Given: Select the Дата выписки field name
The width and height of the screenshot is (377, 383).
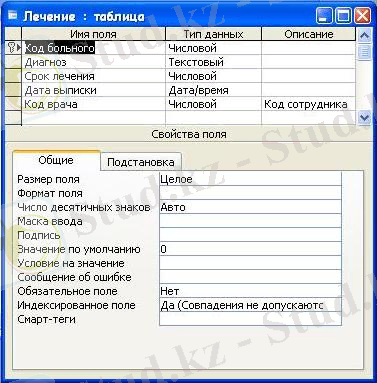Looking at the screenshot, I should [x=93, y=90].
